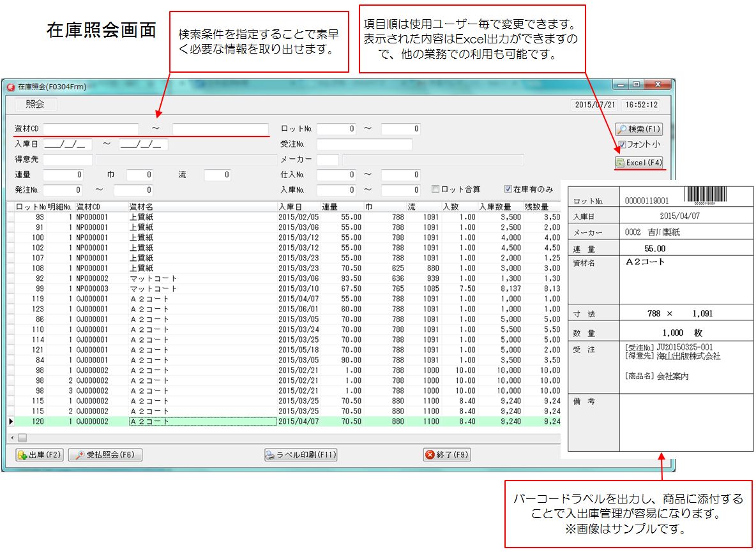Click the 93.50 連量 cell
The width and height of the screenshot is (756, 552).
(x=342, y=278)
